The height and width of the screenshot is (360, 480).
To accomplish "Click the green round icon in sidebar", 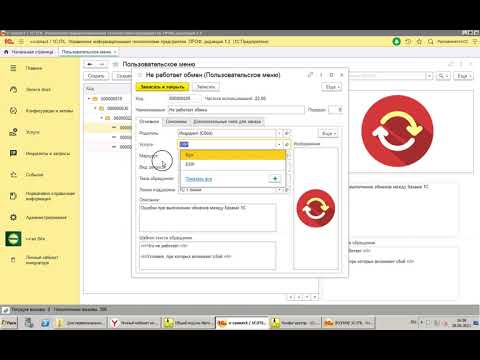I will (x=13, y=239).
